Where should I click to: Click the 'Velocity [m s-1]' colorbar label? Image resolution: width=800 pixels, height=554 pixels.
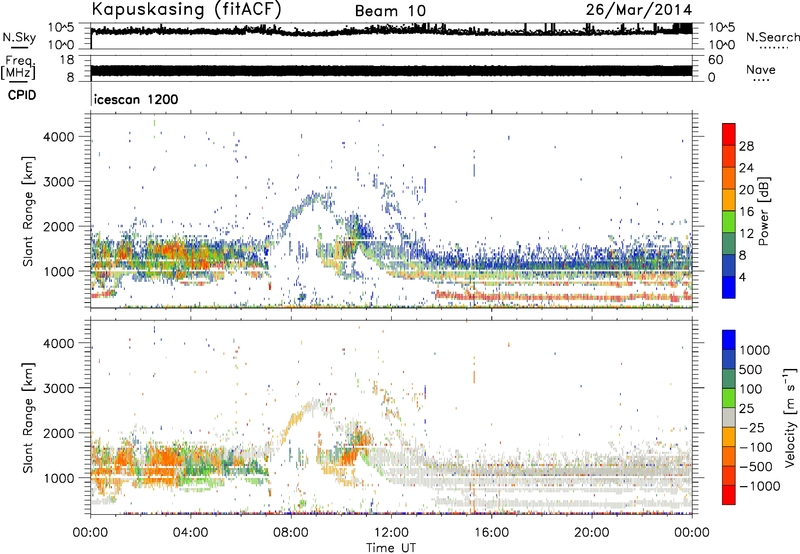click(x=790, y=417)
